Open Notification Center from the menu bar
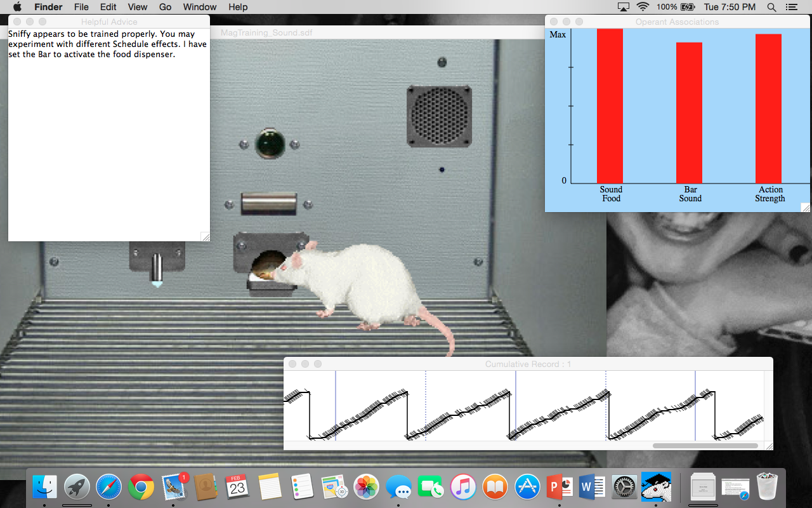This screenshot has height=508, width=812. click(x=791, y=7)
